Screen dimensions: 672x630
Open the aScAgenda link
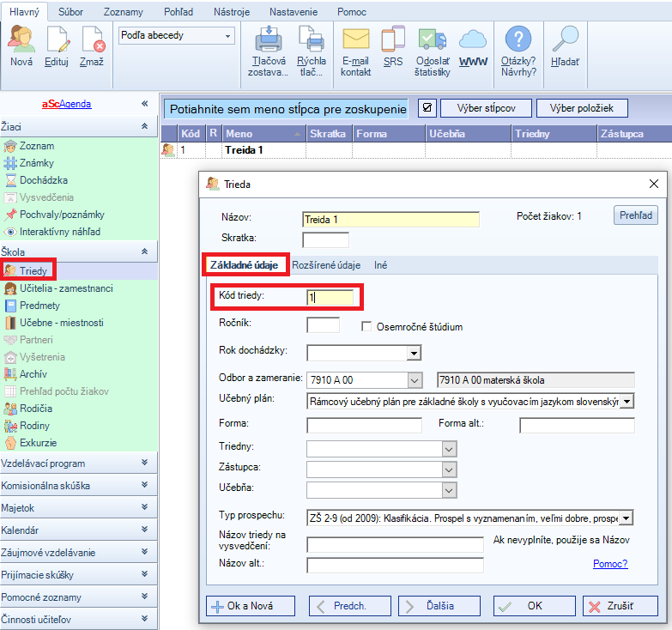[x=66, y=104]
